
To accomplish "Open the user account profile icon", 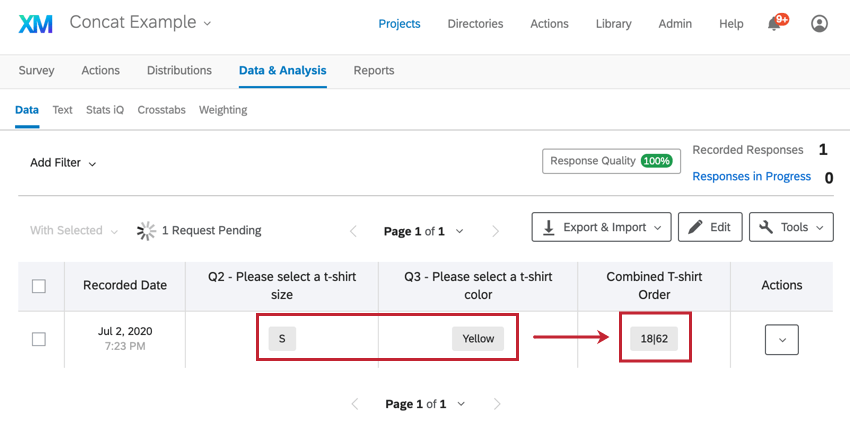I will pyautogui.click(x=819, y=24).
